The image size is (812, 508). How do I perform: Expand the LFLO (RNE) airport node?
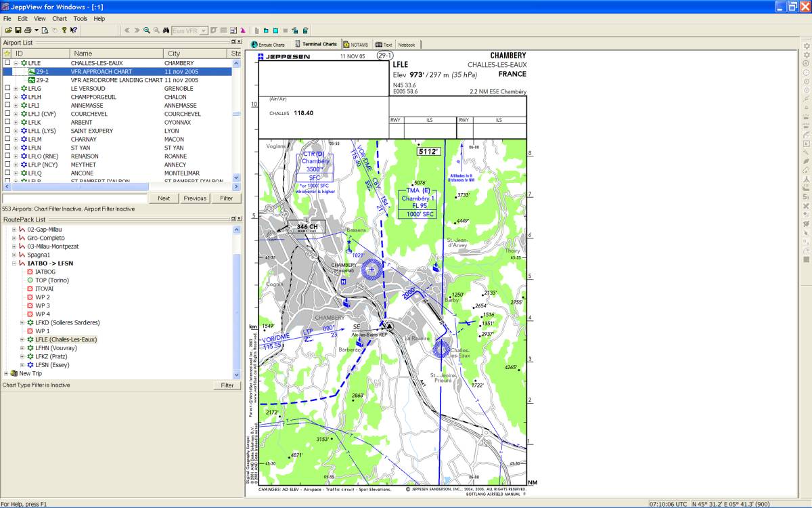[x=16, y=156]
